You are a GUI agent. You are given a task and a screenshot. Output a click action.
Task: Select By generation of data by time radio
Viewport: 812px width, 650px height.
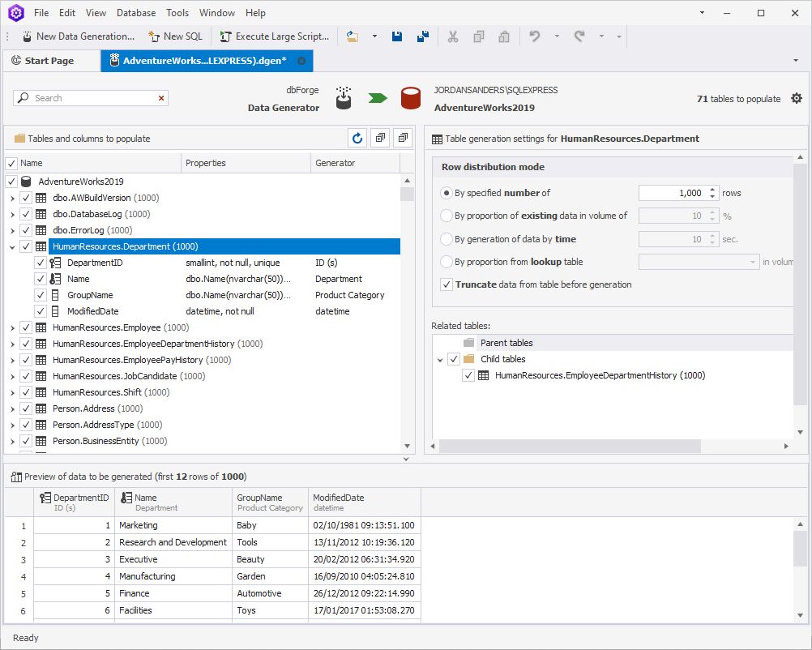(x=446, y=239)
